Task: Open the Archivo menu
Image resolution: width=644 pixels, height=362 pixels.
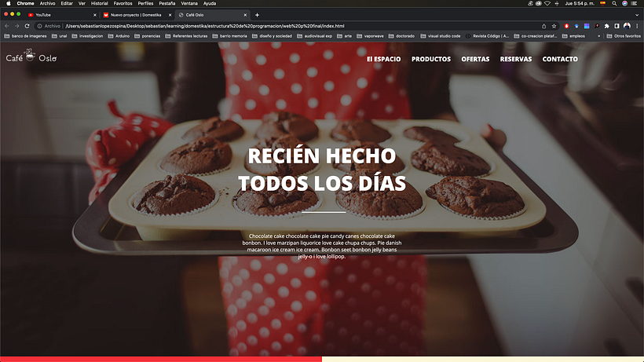Action: (47, 3)
